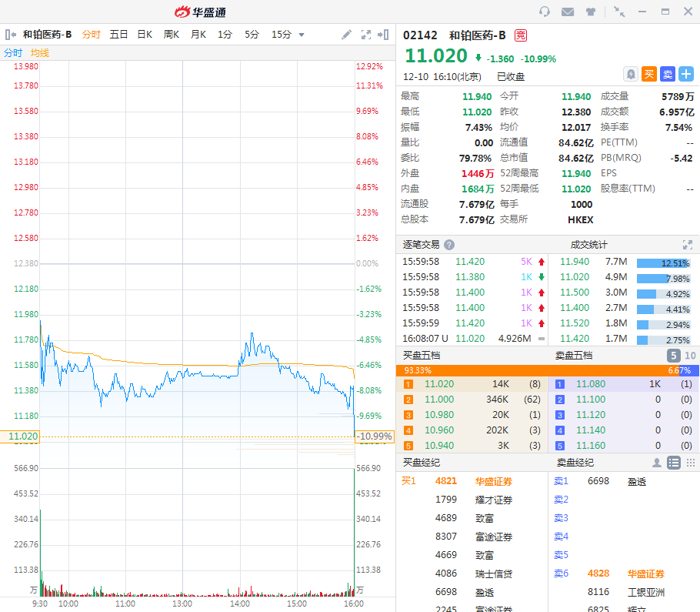Click the 卖盘经纪 sell broker header
This screenshot has height=612, width=700.
575,463
